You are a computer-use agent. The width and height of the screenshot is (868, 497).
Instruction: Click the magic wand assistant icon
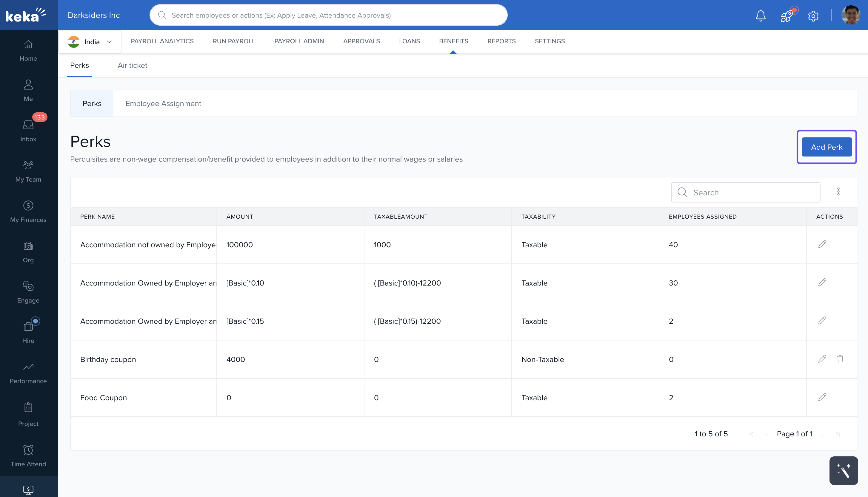point(844,471)
